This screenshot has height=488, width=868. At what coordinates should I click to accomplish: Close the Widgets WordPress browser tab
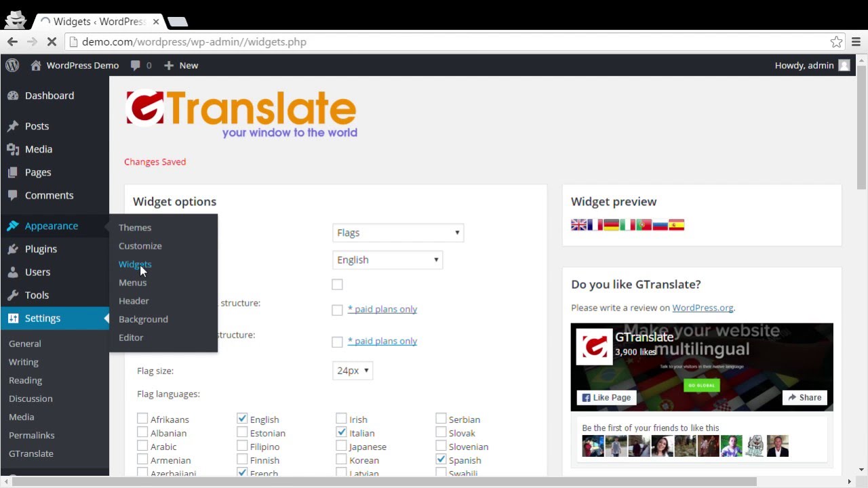tap(156, 22)
